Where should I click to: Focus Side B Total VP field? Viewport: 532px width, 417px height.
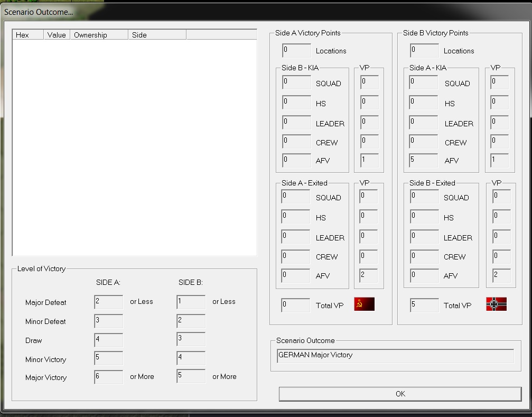(x=424, y=305)
